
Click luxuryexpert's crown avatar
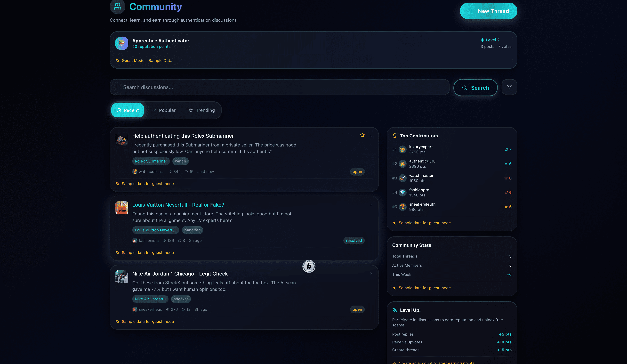click(x=402, y=150)
